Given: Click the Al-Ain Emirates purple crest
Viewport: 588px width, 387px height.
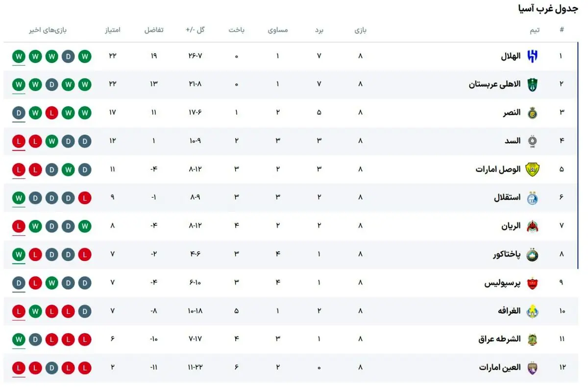Looking at the screenshot, I should click(x=532, y=368).
